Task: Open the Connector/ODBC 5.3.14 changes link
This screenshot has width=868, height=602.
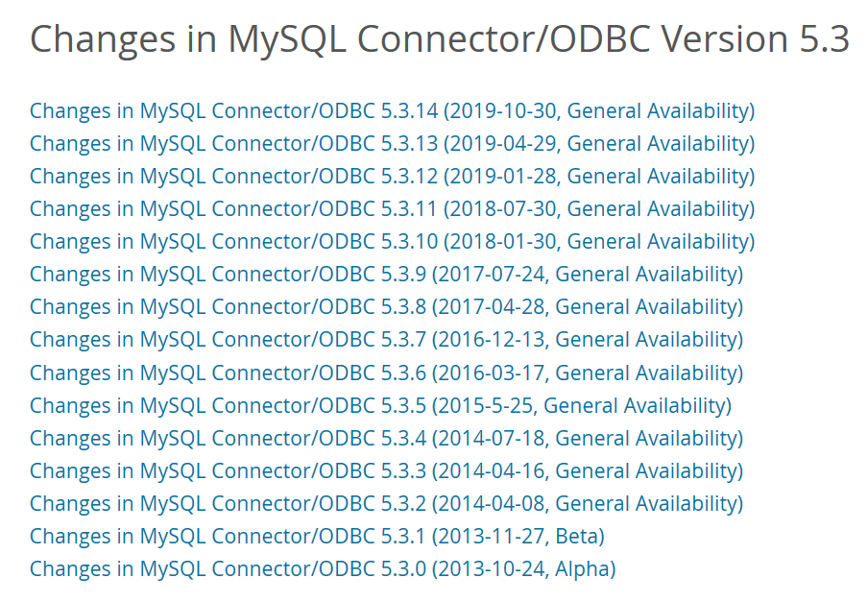Action: pyautogui.click(x=392, y=111)
